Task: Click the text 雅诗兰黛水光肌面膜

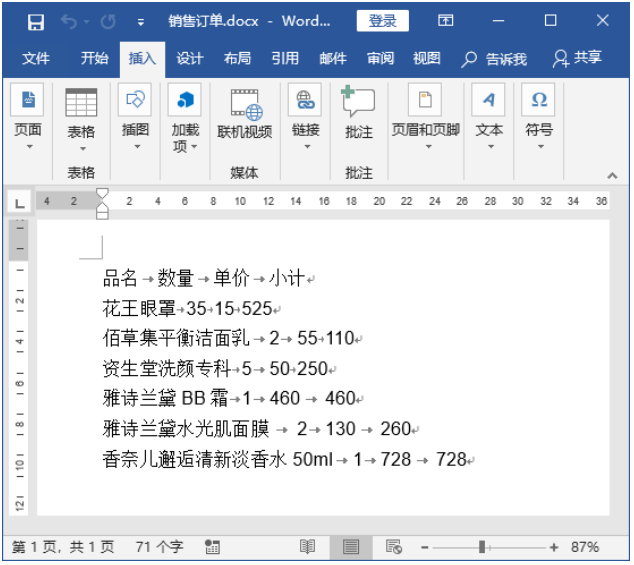Action: click(186, 429)
